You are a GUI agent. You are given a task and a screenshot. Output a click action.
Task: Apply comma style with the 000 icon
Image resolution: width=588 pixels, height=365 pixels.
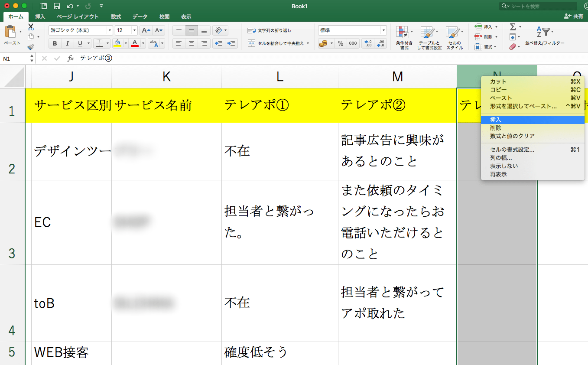353,43
